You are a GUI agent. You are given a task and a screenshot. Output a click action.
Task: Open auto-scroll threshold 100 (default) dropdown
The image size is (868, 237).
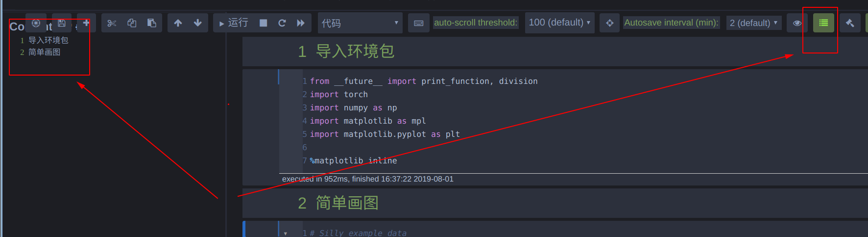point(559,23)
